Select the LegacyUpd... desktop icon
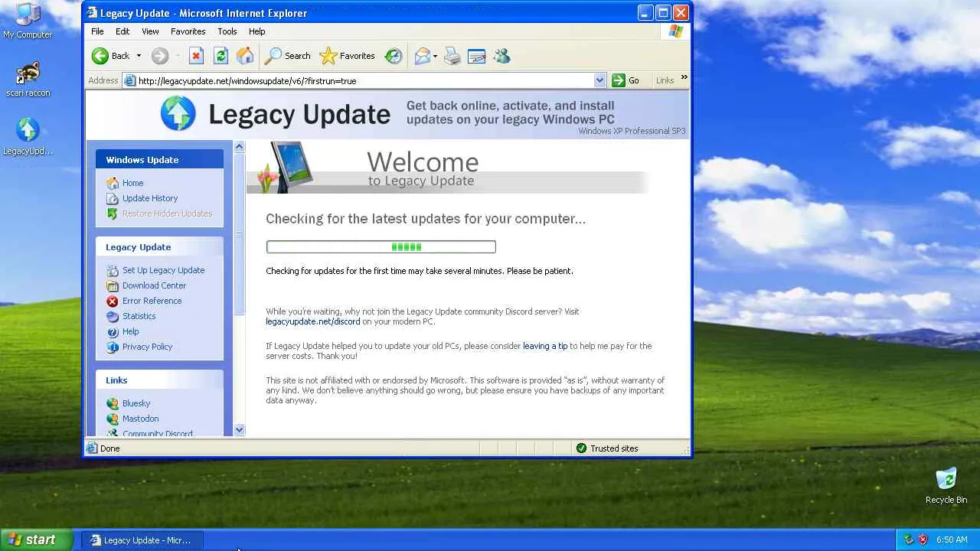980x551 pixels. pos(28,137)
